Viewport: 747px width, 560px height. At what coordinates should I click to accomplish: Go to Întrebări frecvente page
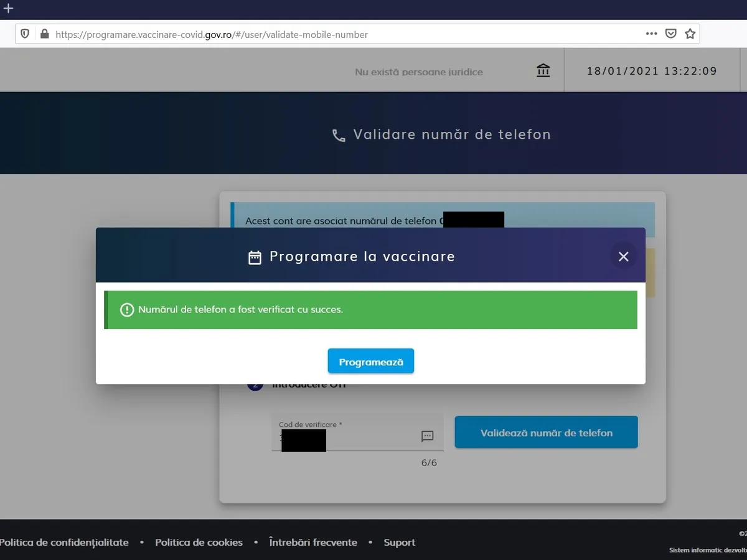coord(312,543)
